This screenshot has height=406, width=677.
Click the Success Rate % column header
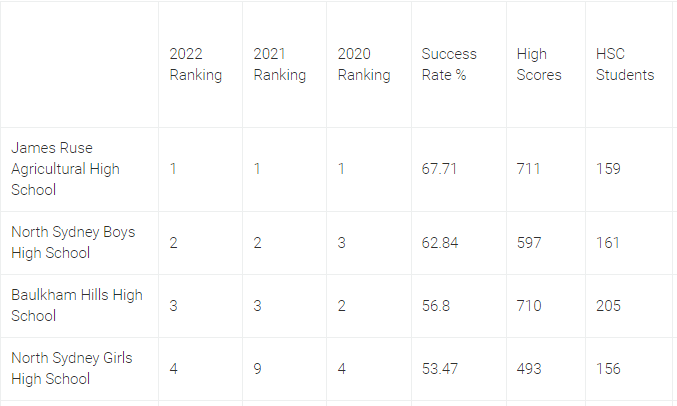[449, 64]
